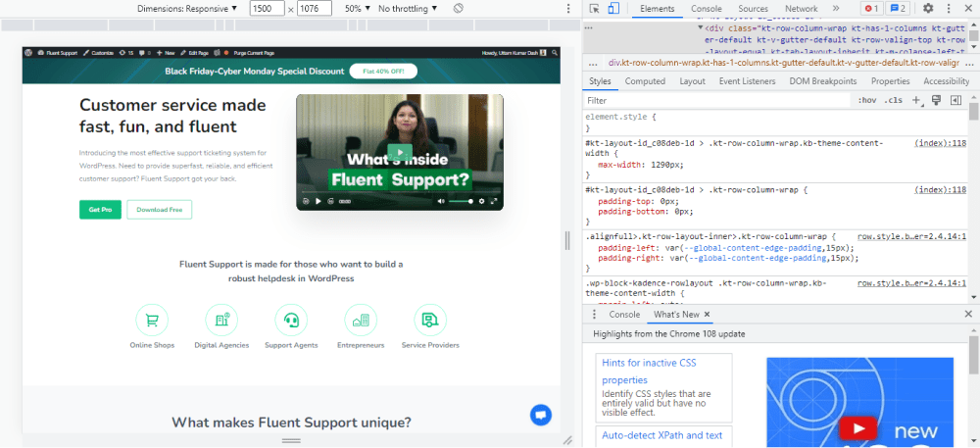Toggle the device toolbar icon

click(x=613, y=9)
